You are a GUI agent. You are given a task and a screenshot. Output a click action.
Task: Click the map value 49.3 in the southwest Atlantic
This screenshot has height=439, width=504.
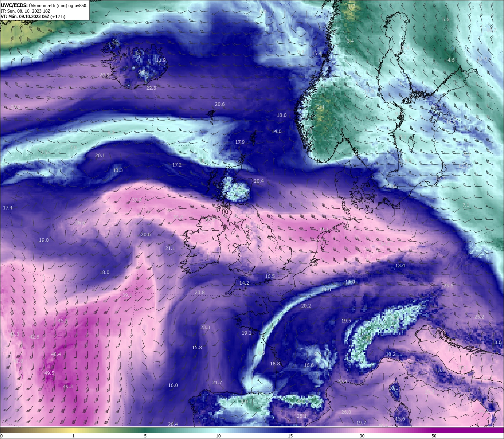(x=68, y=387)
